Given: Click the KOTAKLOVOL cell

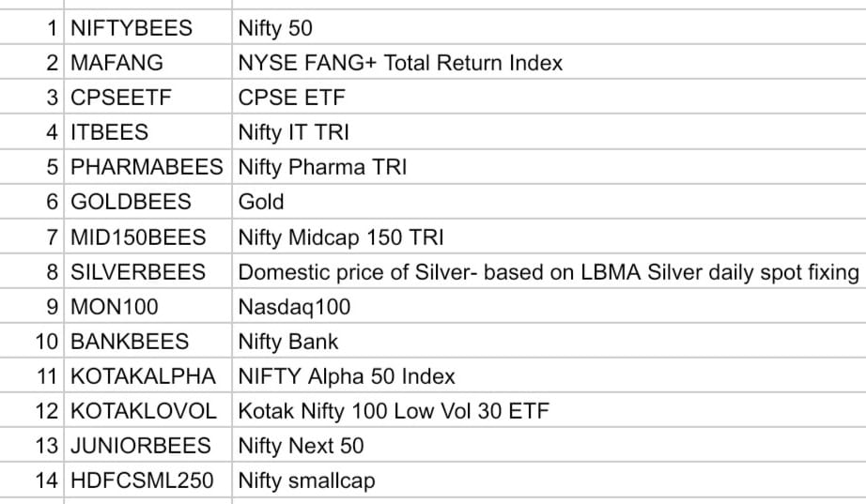Looking at the screenshot, I should coord(144,411).
